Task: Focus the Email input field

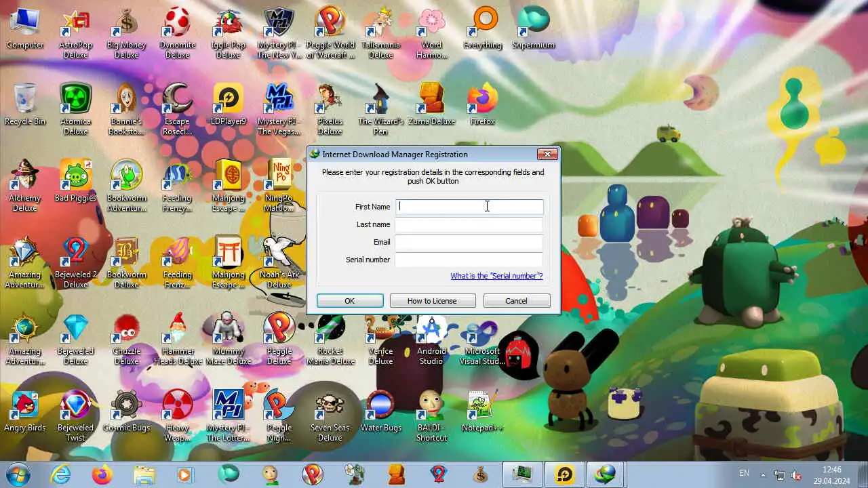Action: click(469, 242)
